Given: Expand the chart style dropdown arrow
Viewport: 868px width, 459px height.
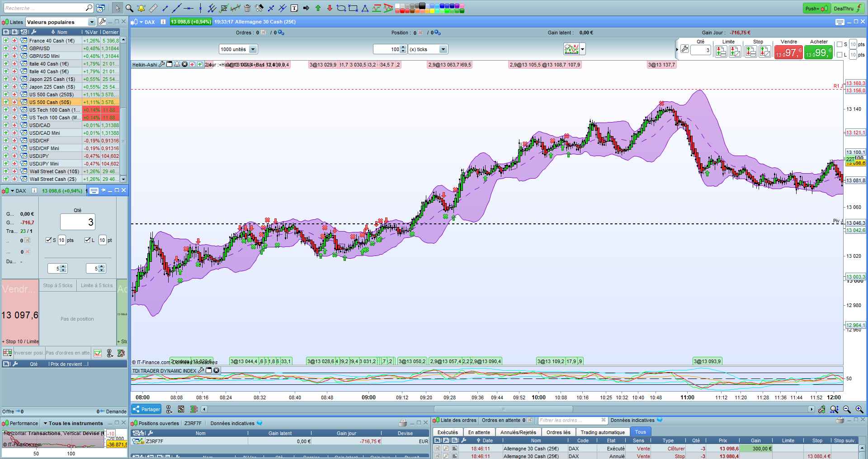Looking at the screenshot, I should (x=583, y=49).
